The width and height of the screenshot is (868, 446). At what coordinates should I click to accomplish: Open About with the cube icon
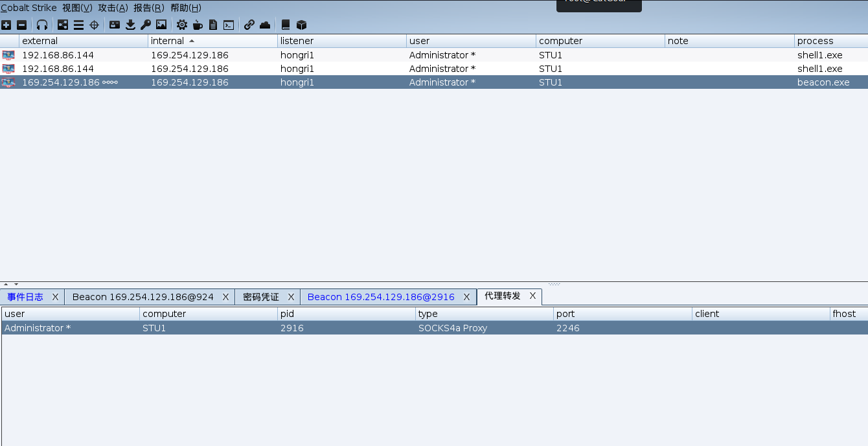coord(301,25)
